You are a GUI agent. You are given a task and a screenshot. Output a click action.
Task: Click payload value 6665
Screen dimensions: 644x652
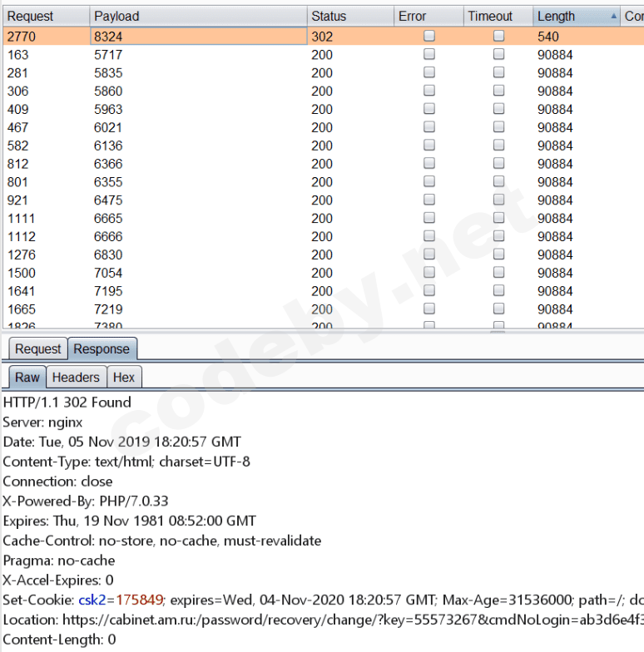[108, 218]
